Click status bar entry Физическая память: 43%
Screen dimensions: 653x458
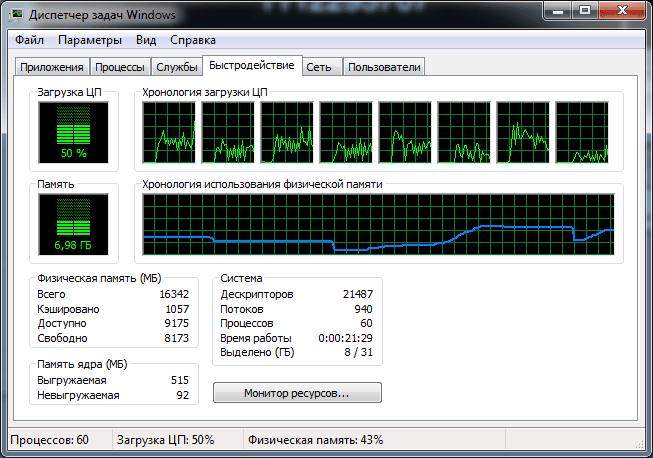tap(316, 440)
